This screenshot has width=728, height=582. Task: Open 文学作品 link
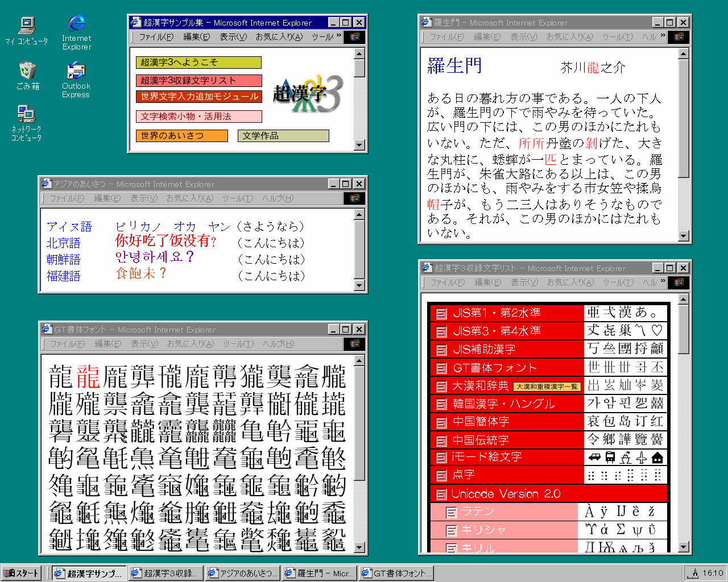pos(283,136)
